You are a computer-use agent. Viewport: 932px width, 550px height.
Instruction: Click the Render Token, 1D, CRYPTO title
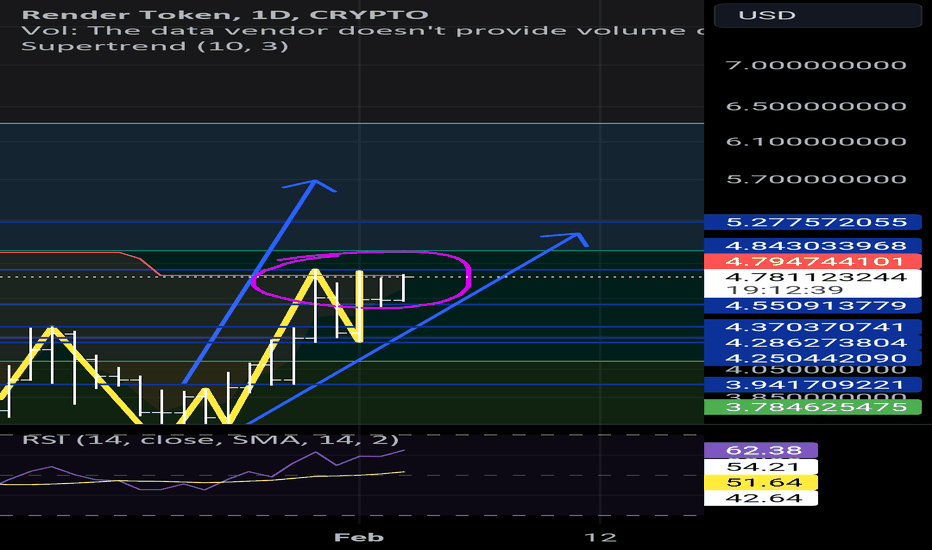coord(225,14)
